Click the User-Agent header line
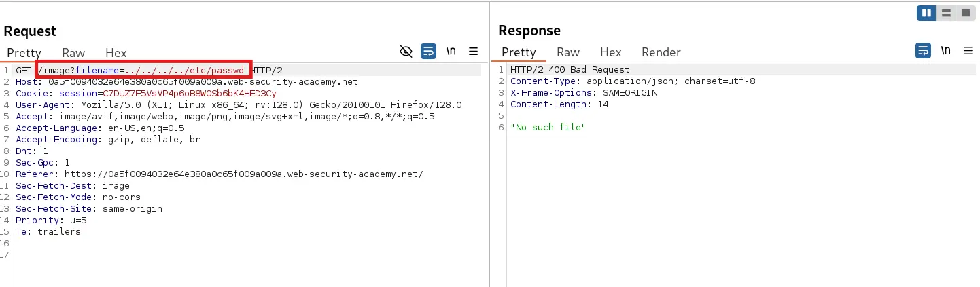The width and height of the screenshot is (980, 287). tap(239, 104)
